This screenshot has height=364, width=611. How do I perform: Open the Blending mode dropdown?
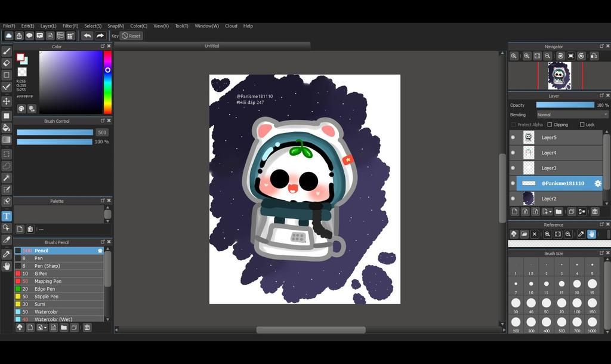point(572,115)
